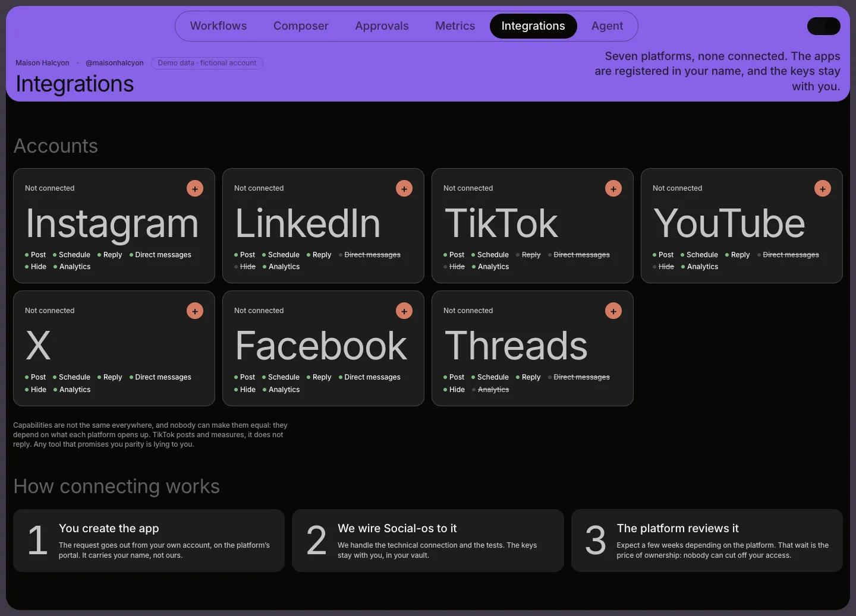Click struck-through Reply capability on TikTok card
Screen dimensions: 856x616
pos(528,255)
